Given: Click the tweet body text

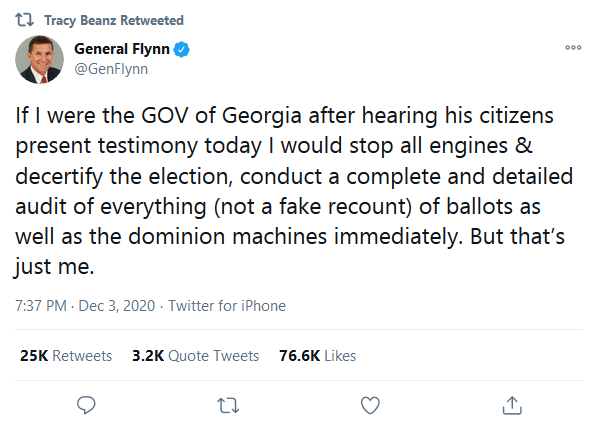Looking at the screenshot, I should (294, 191).
